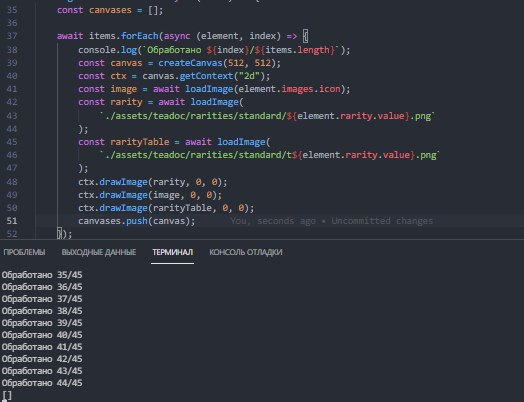The width and height of the screenshot is (524, 402).
Task: Click line number 51 in gutter
Action: [12, 221]
